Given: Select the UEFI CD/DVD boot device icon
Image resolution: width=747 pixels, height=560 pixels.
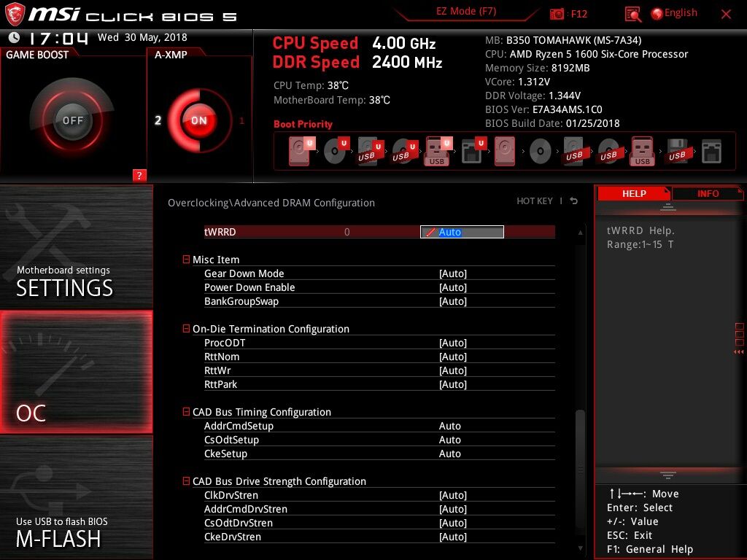Looking at the screenshot, I should (336, 152).
